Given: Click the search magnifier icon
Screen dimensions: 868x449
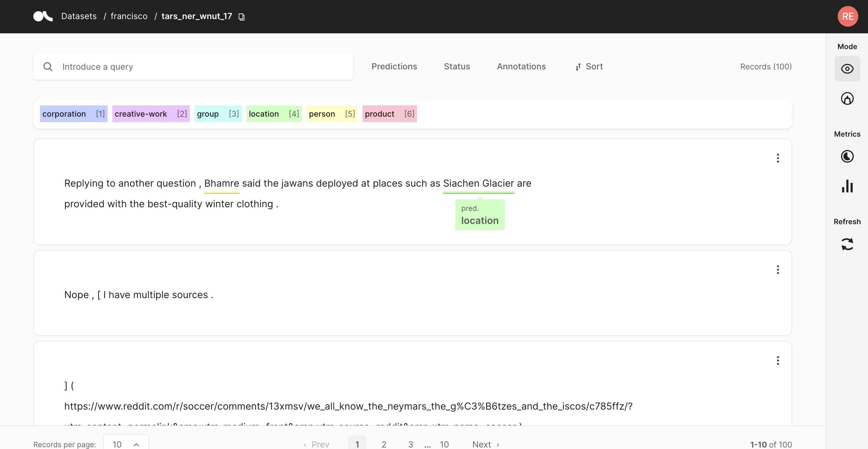Looking at the screenshot, I should click(x=48, y=67).
